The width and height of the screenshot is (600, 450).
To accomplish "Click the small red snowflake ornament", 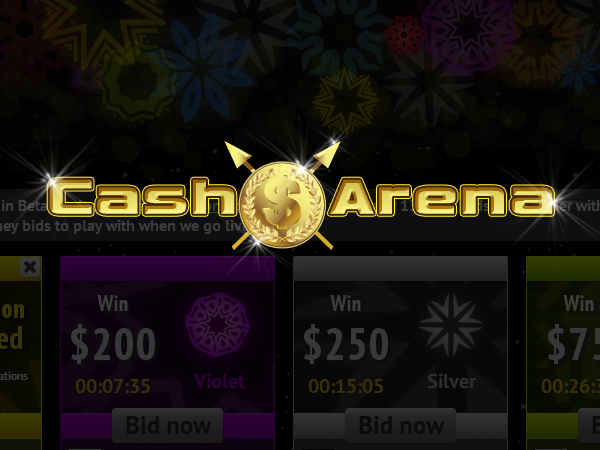I will tap(404, 35).
